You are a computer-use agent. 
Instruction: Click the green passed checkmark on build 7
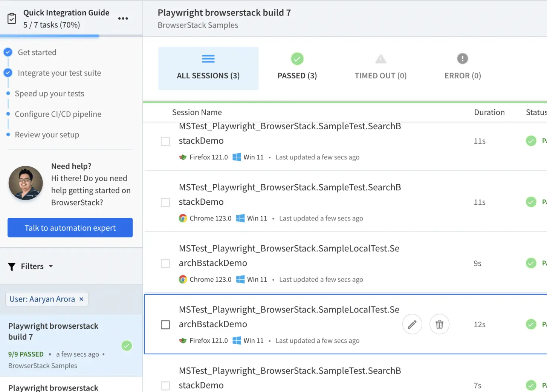(x=127, y=346)
